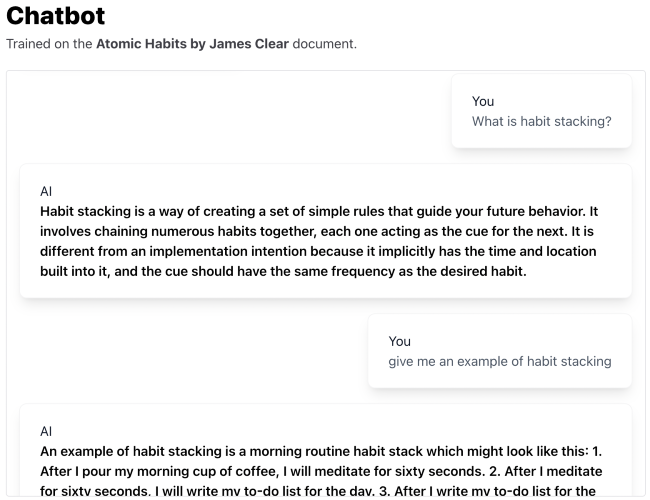This screenshot has width=650, height=500.
Task: Click the "What is habit stacking?" message
Action: click(x=541, y=121)
